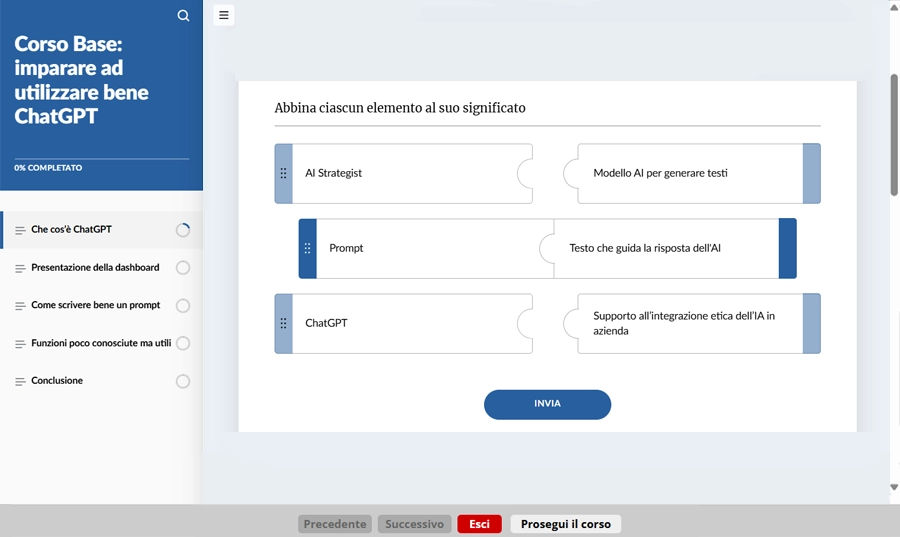Click the 0% COMPLETATO progress bar
The image size is (900, 537).
[102, 159]
